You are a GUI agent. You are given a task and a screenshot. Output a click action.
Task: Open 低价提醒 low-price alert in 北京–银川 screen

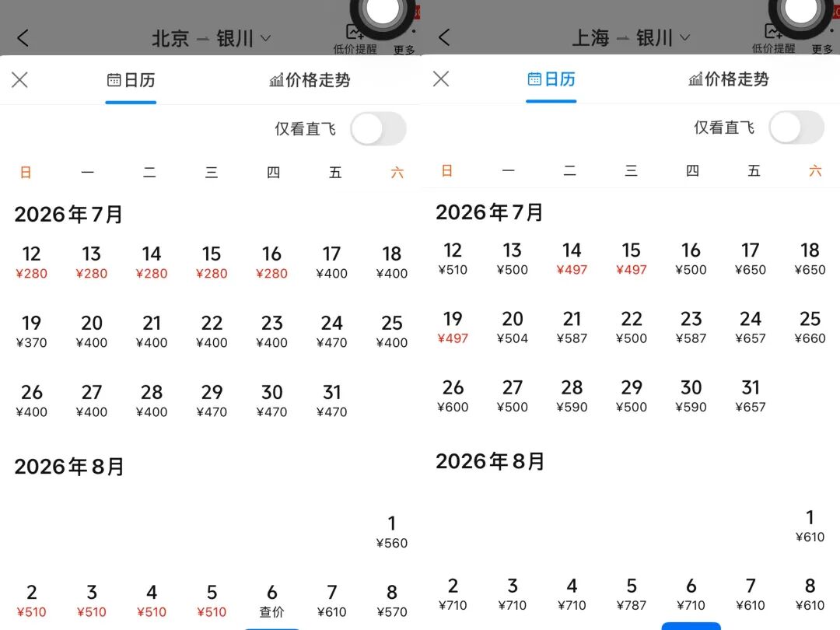[355, 39]
